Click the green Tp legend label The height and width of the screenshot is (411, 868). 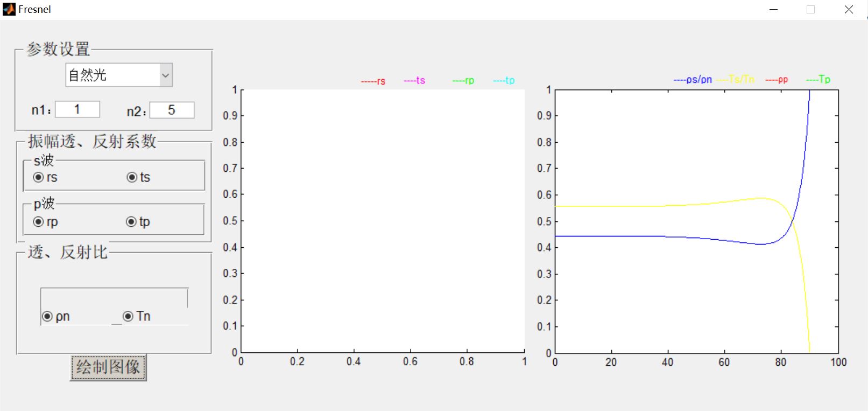[818, 79]
